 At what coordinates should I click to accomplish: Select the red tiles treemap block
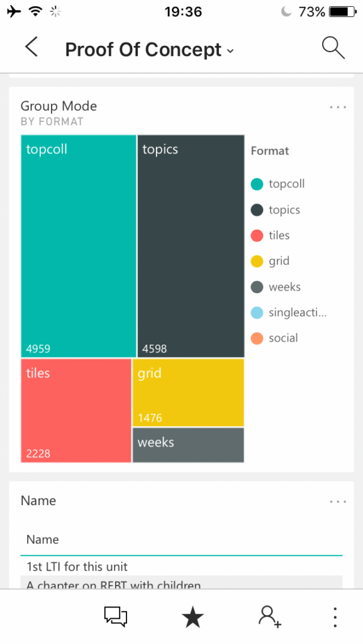76,411
